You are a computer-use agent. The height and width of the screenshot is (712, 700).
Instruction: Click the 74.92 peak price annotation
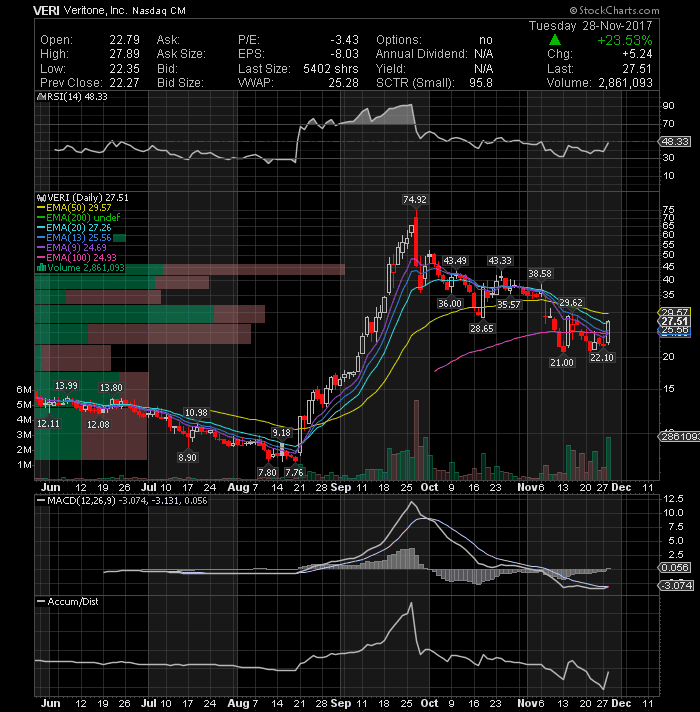415,200
